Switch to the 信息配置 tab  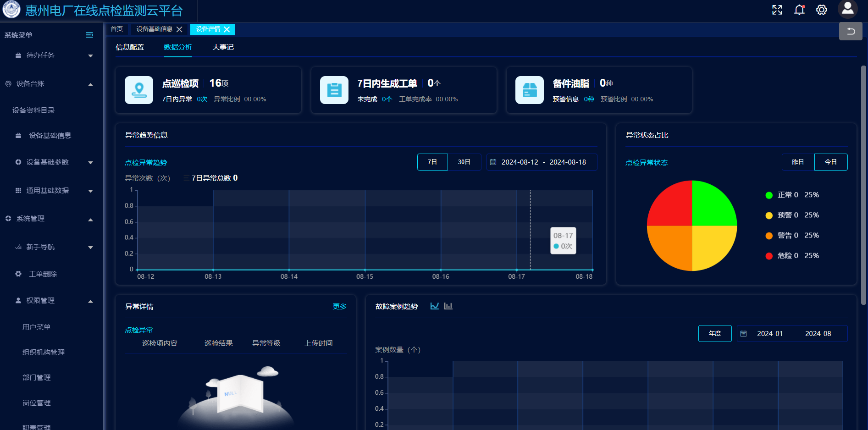pos(130,47)
